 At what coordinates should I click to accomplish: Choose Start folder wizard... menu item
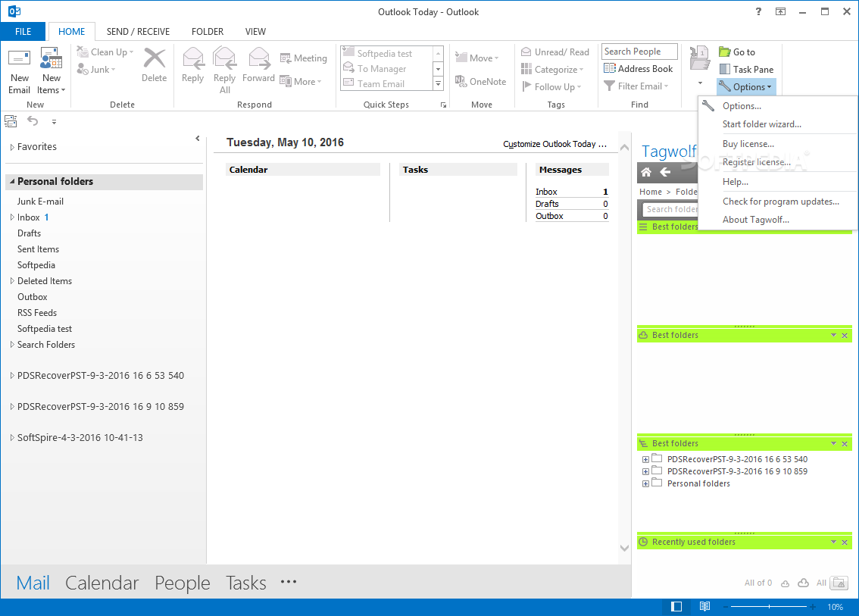pos(778,124)
